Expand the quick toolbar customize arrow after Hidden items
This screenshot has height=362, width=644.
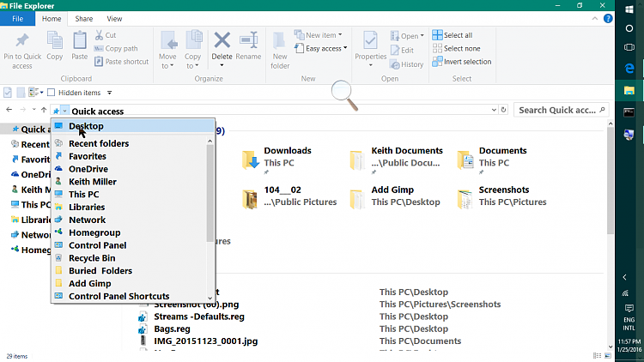[110, 93]
